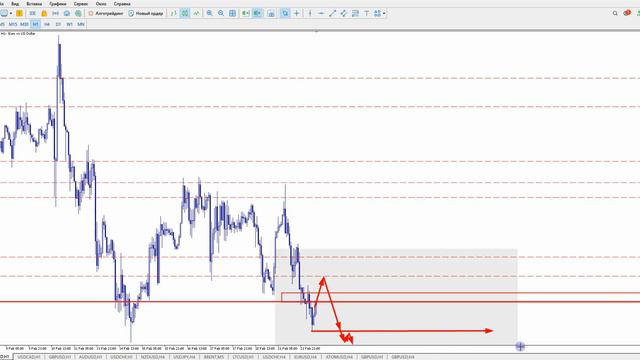Select the arrows objects tool
Screen dimensions: 640x360
coord(377,13)
